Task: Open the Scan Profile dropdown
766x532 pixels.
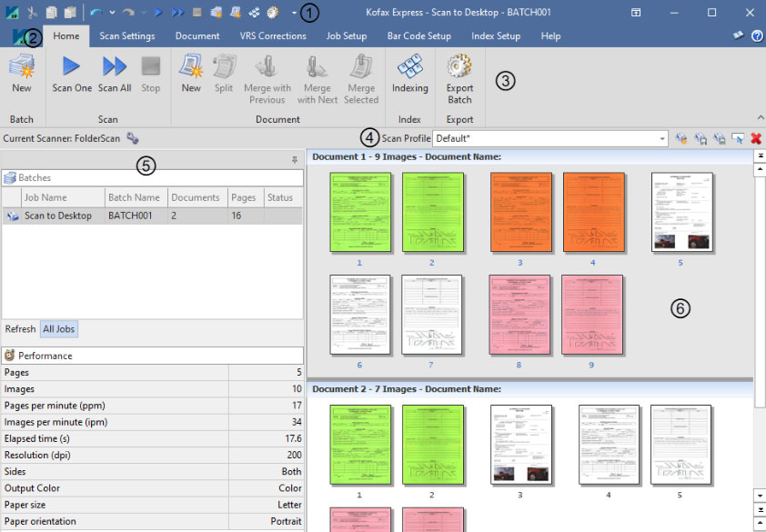Action: (x=662, y=138)
